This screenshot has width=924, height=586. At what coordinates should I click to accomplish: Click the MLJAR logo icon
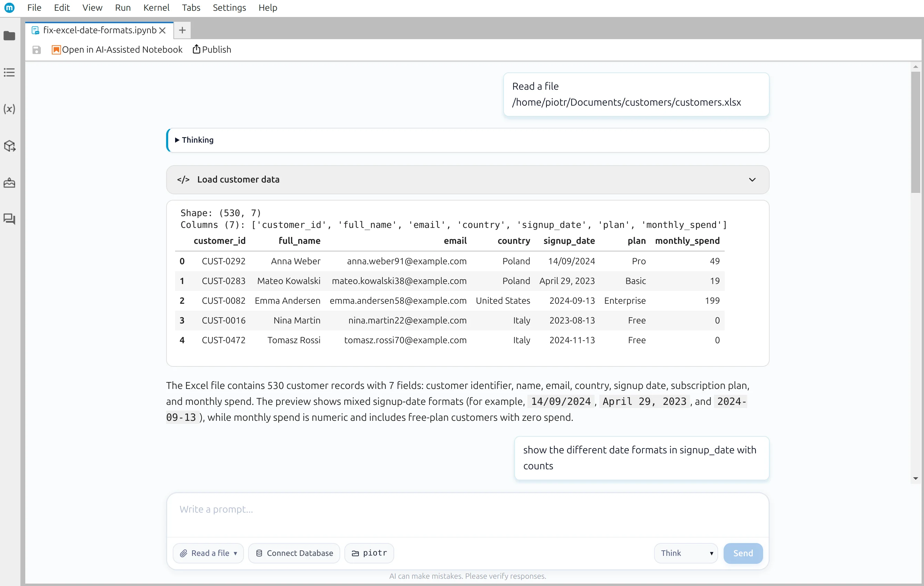click(x=9, y=7)
